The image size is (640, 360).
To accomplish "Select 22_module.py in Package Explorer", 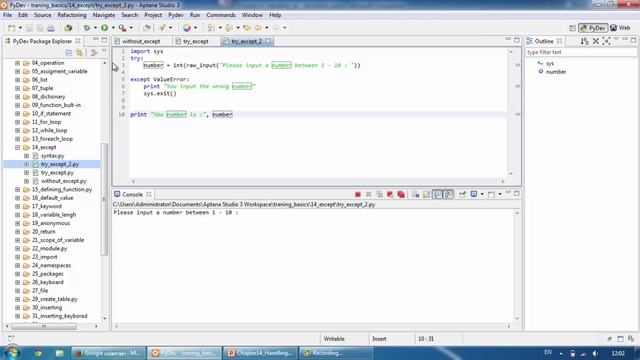I will [49, 248].
